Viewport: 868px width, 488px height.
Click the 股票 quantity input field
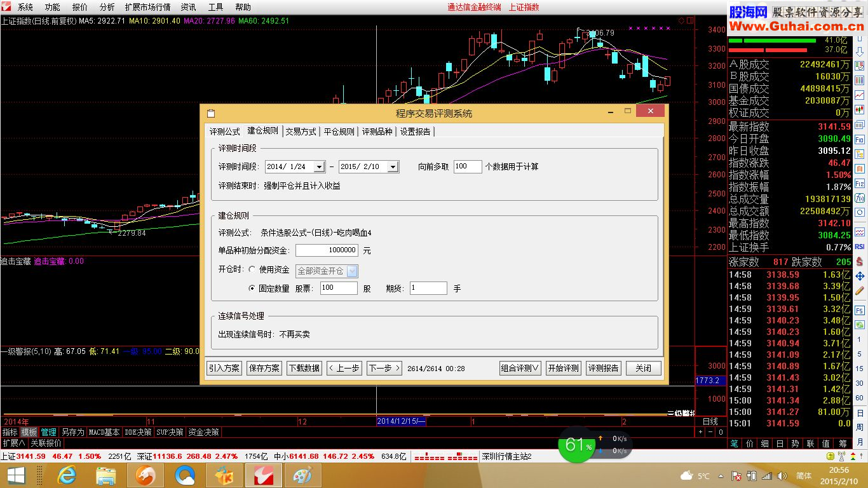click(x=339, y=288)
